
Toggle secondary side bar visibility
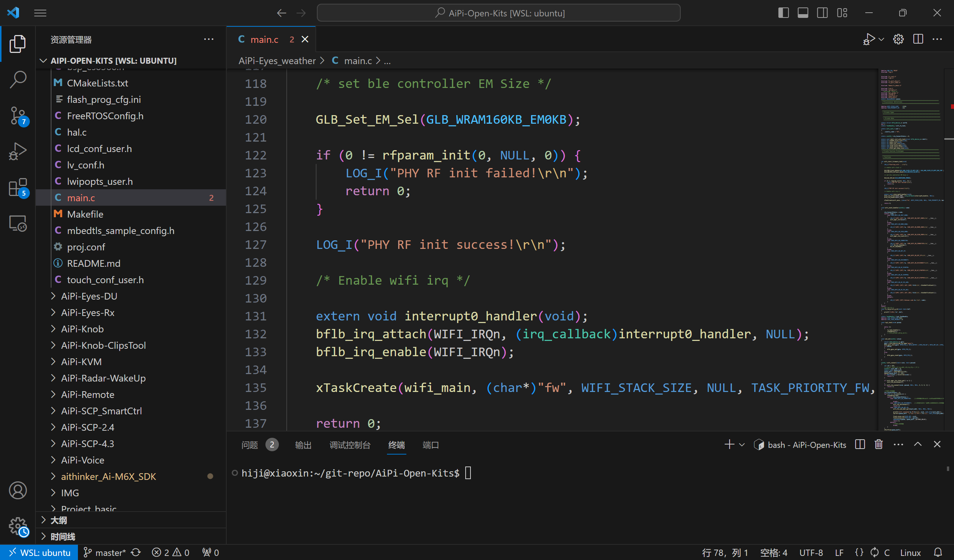tap(822, 13)
